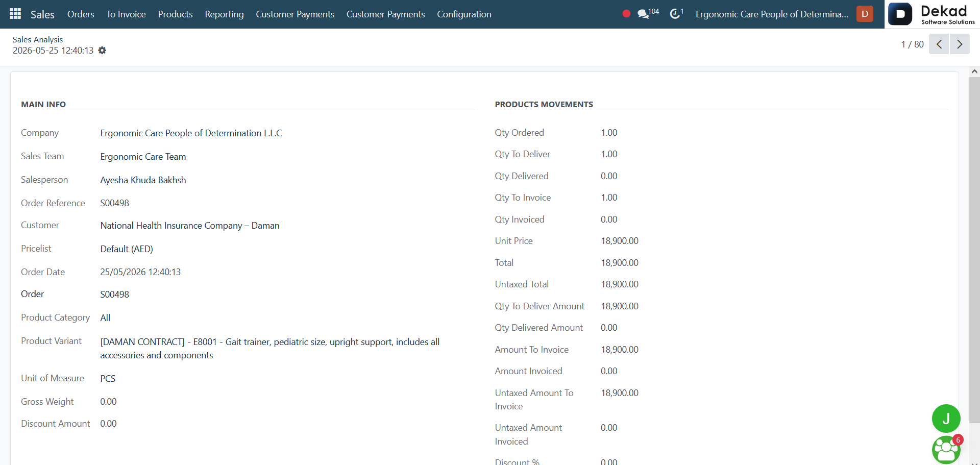
Task: Open the company switcher Ergonomic Care People
Action: click(x=772, y=14)
